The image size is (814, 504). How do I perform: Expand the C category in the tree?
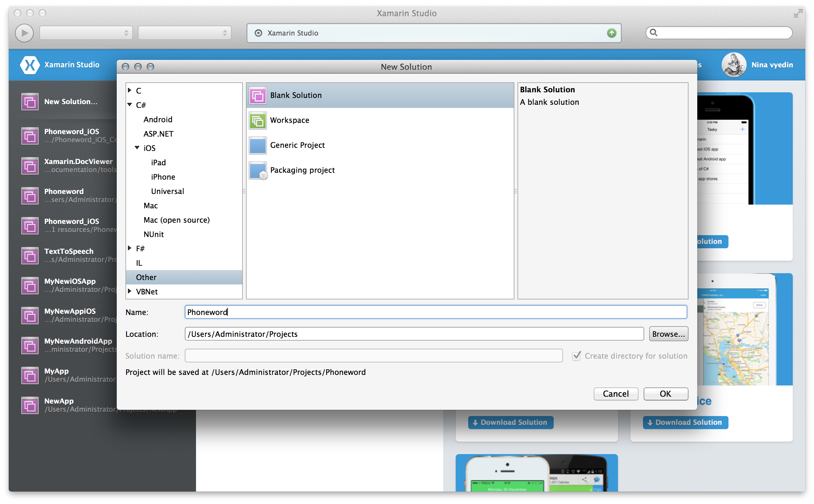tap(130, 90)
